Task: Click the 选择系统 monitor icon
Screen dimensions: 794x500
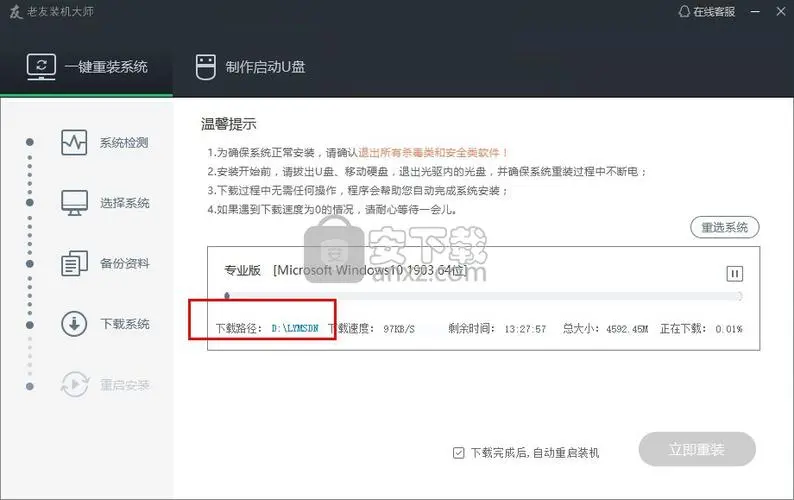Action: click(x=74, y=203)
